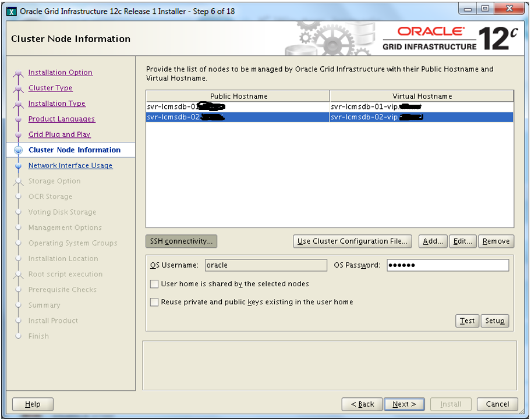The width and height of the screenshot is (531, 420).
Task: Maximize the installer window
Action: [485, 9]
